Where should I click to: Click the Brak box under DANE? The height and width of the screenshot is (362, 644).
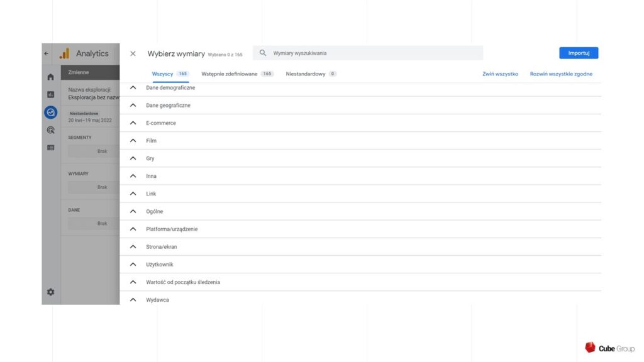coord(94,223)
